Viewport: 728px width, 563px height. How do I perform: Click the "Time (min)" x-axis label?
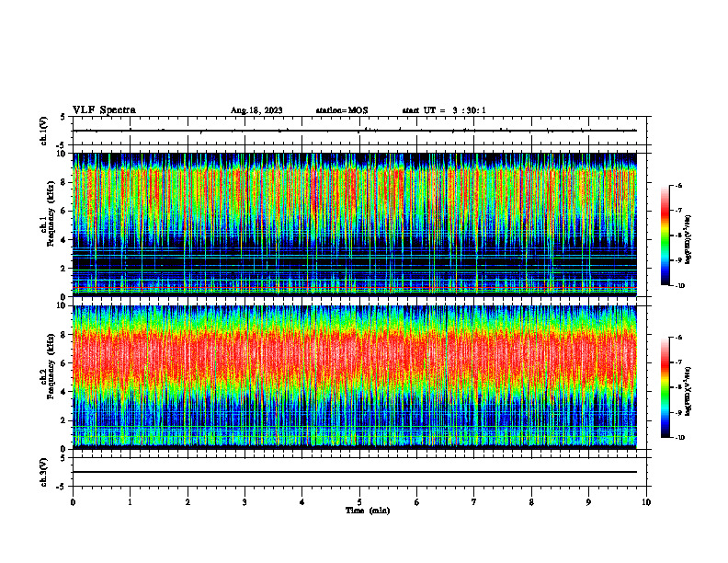pyautogui.click(x=368, y=511)
